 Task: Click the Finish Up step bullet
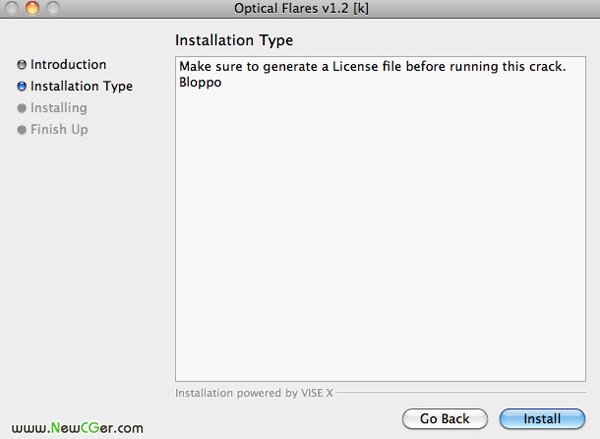tap(22, 129)
